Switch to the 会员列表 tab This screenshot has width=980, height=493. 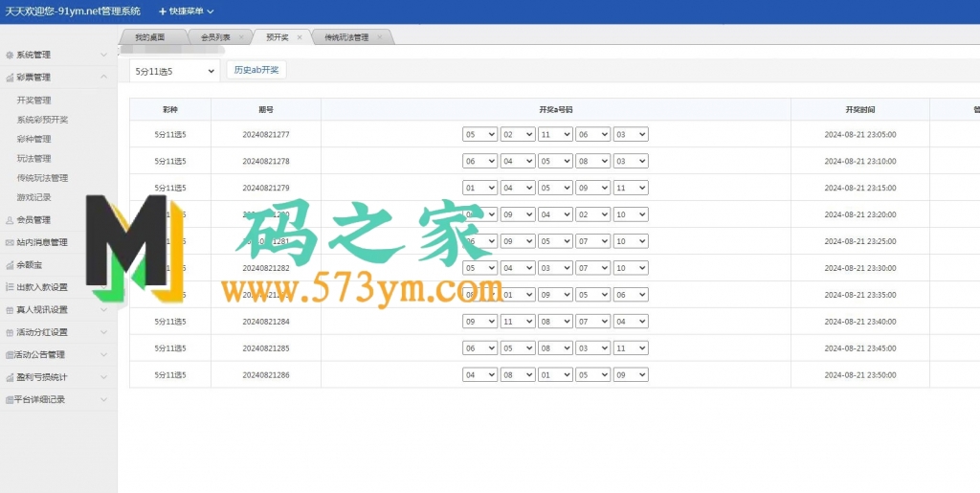coord(215,37)
